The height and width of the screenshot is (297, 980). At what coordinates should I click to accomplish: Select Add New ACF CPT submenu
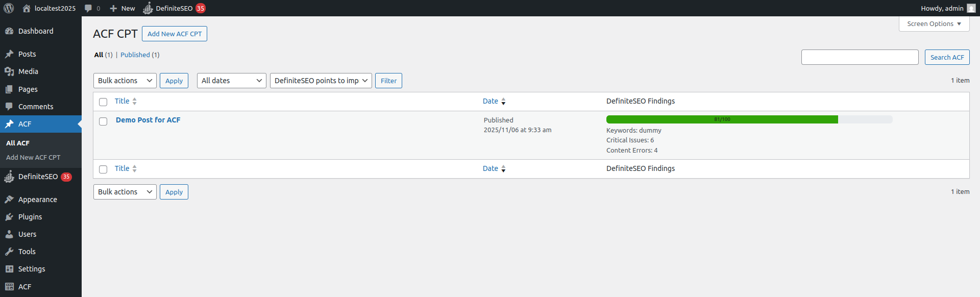pyautogui.click(x=33, y=158)
